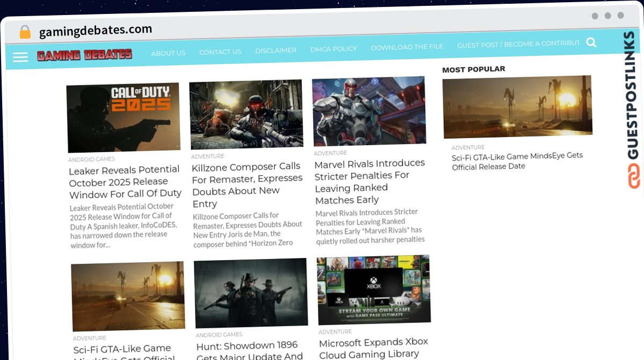Go to the Contact Us page
The width and height of the screenshot is (644, 360).
coord(220,52)
